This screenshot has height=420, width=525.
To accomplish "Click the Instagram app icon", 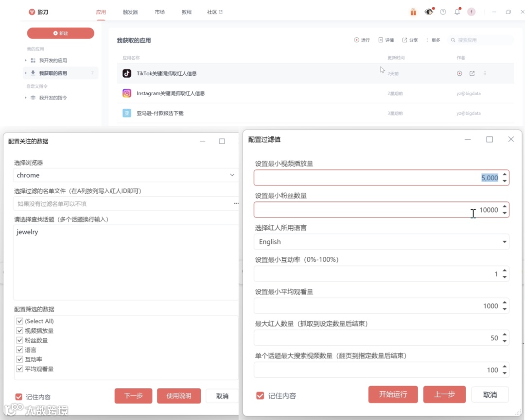I will (126, 93).
